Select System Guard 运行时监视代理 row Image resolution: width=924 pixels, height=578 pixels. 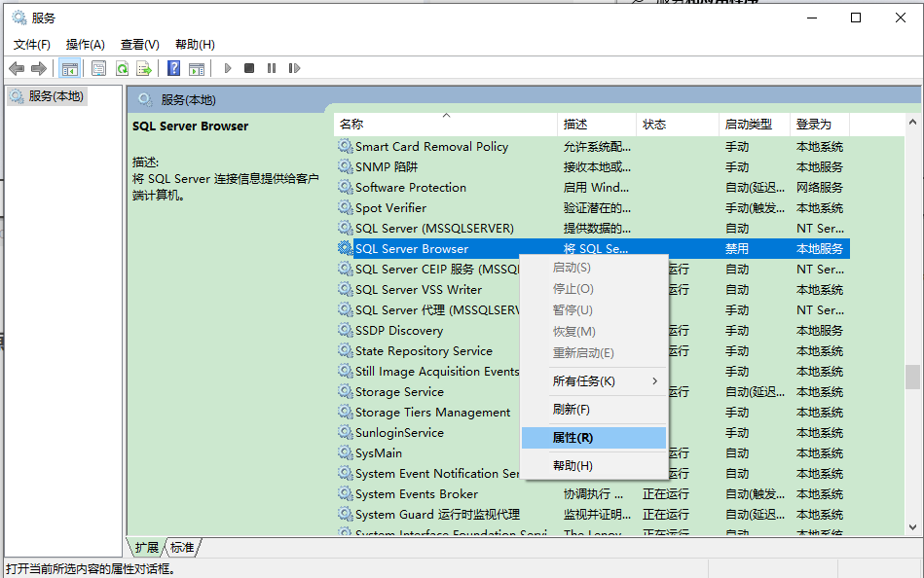click(x=592, y=514)
